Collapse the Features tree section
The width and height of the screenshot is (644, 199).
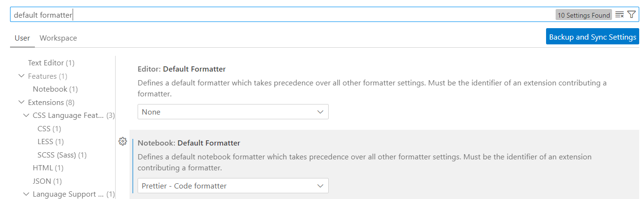(x=21, y=76)
